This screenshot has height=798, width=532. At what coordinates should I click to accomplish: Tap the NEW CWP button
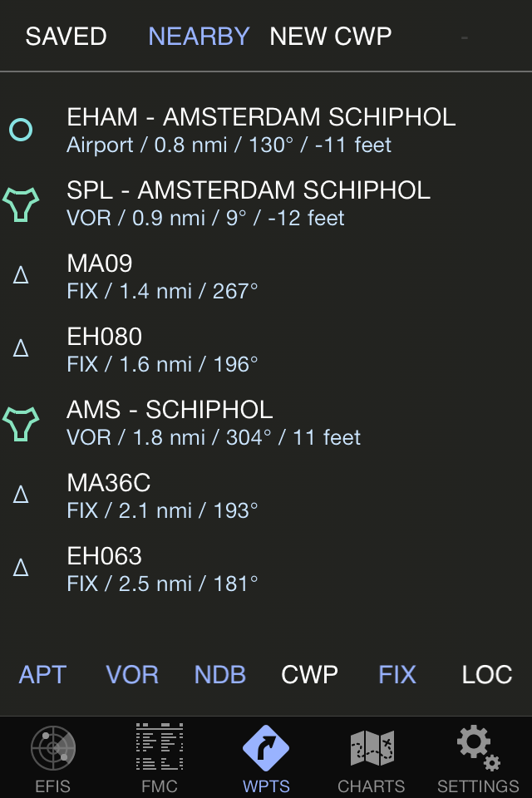tap(331, 37)
